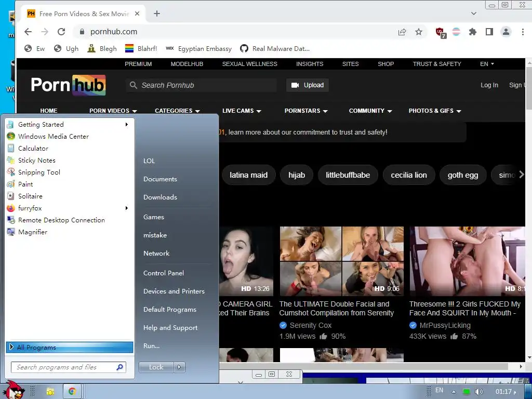Open the Trust & Safety link
Image resolution: width=532 pixels, height=399 pixels.
437,64
